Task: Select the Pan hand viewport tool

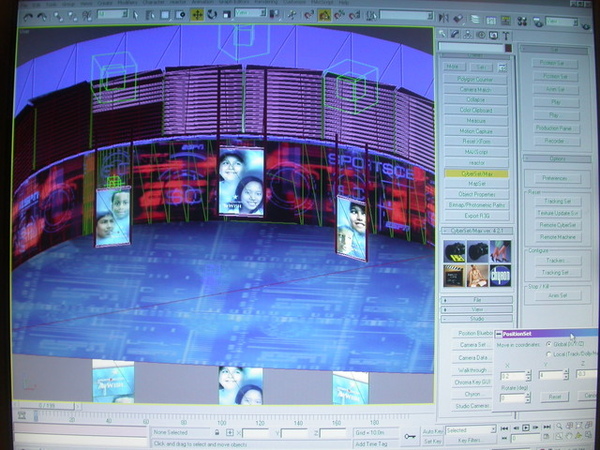Action: coord(569,436)
